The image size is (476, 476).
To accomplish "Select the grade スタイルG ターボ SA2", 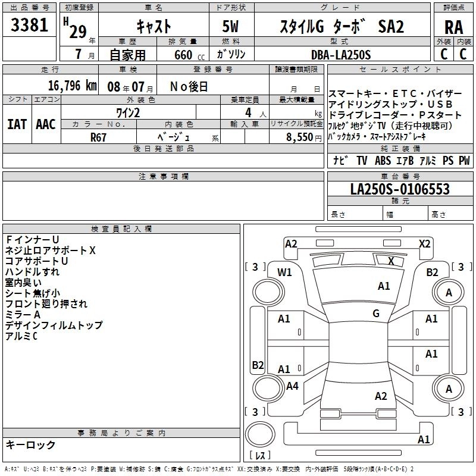I will pos(342,26).
